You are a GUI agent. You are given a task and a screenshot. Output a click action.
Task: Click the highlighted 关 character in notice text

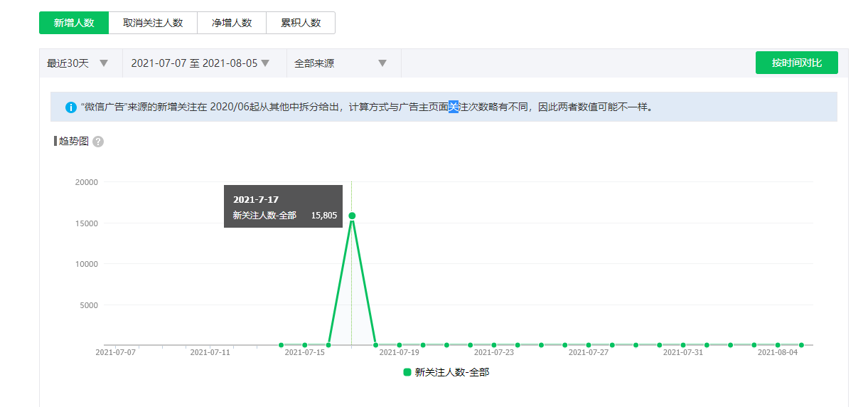tap(454, 107)
